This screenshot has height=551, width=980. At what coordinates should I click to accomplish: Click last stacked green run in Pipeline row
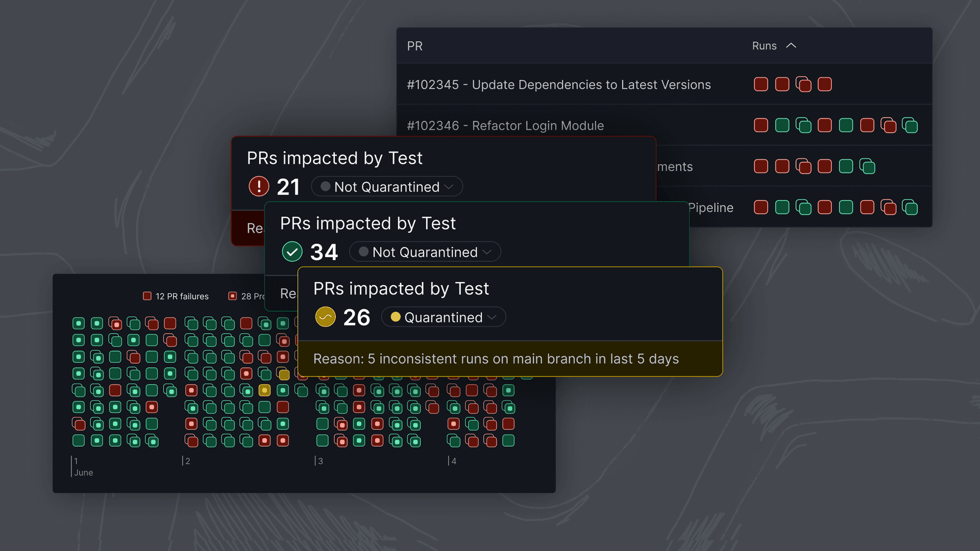(x=910, y=207)
